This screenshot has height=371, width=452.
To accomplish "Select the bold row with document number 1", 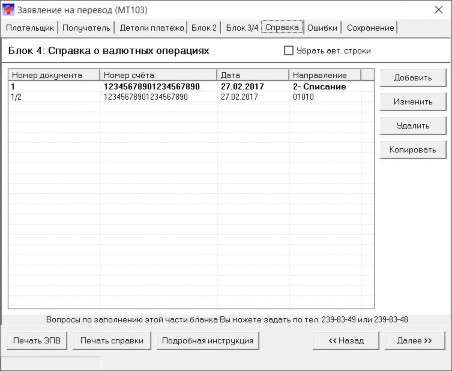I will click(x=191, y=87).
